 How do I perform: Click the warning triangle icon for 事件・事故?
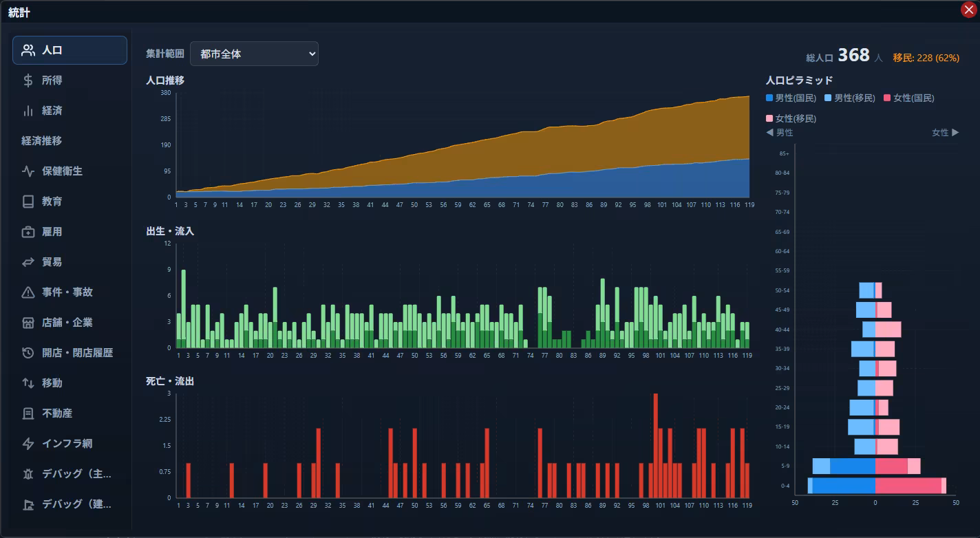pyautogui.click(x=28, y=292)
